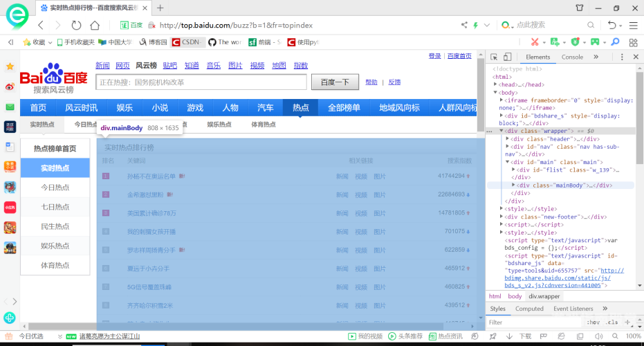Click the red scissors screenshot tool icon
644x346 pixels.
coord(534,42)
